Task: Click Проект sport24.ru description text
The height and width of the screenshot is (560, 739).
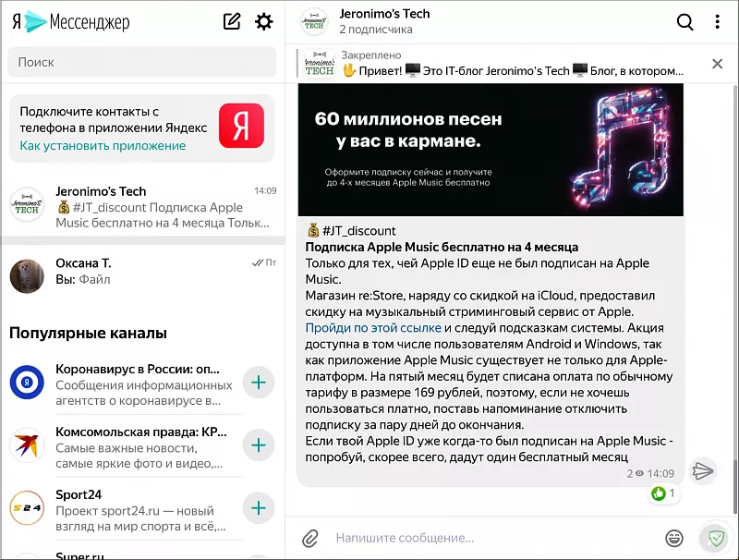Action: [x=140, y=518]
